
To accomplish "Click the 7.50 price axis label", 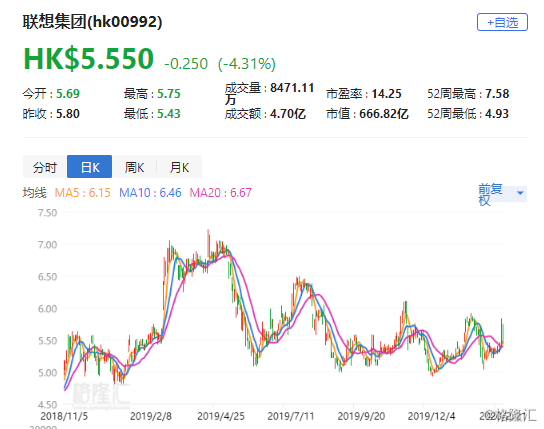I will pos(48,213).
